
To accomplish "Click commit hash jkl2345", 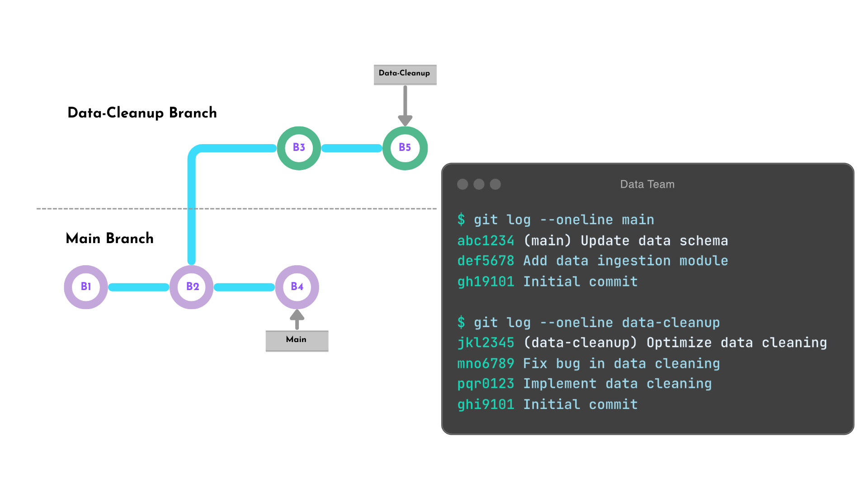I will (486, 343).
